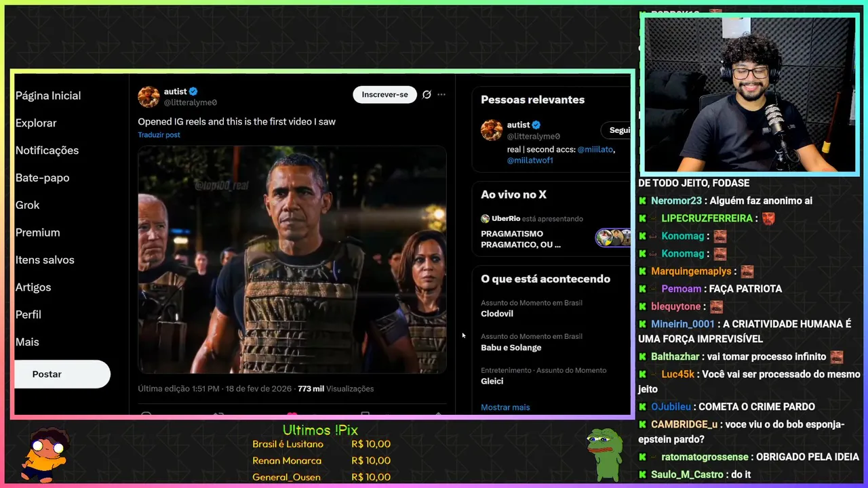Open Notificações in the sidebar
This screenshot has width=868, height=488.
(x=47, y=150)
